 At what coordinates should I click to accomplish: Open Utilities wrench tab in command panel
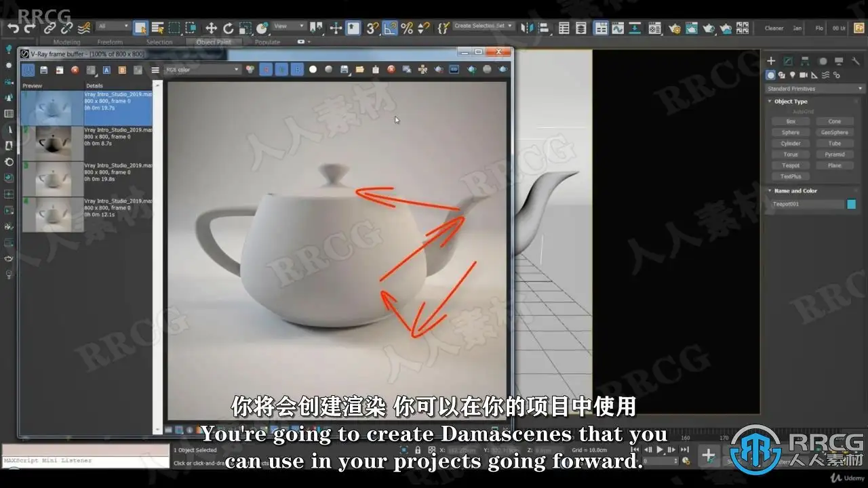pyautogui.click(x=856, y=61)
